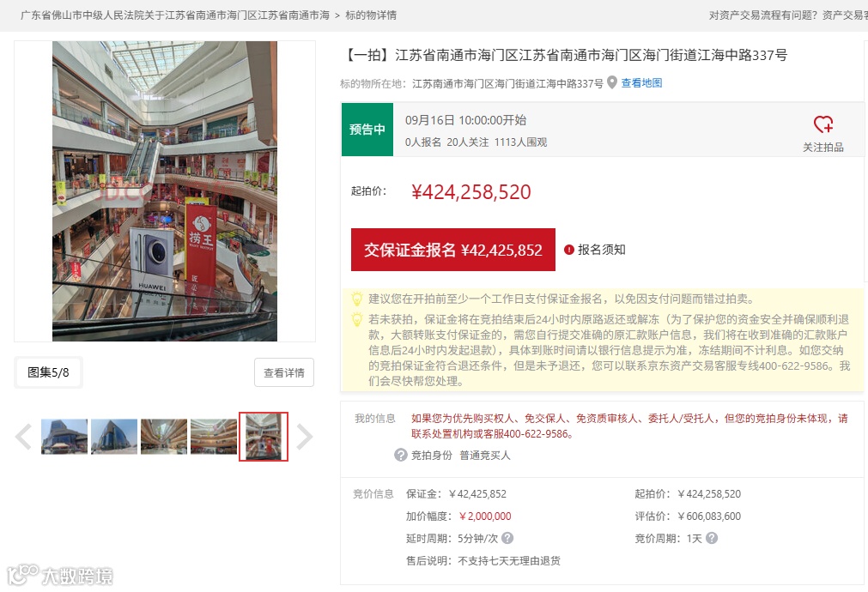Click the red exclamation icon beside 报名须知
The image size is (868, 592).
pyautogui.click(x=568, y=250)
